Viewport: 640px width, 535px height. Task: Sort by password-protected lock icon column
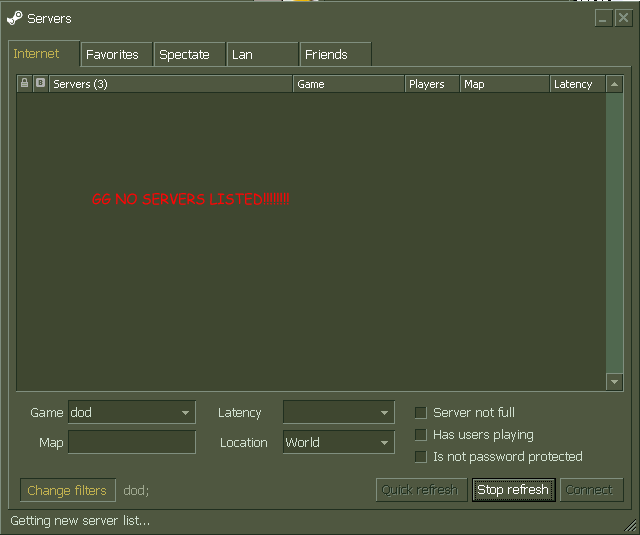click(x=24, y=84)
